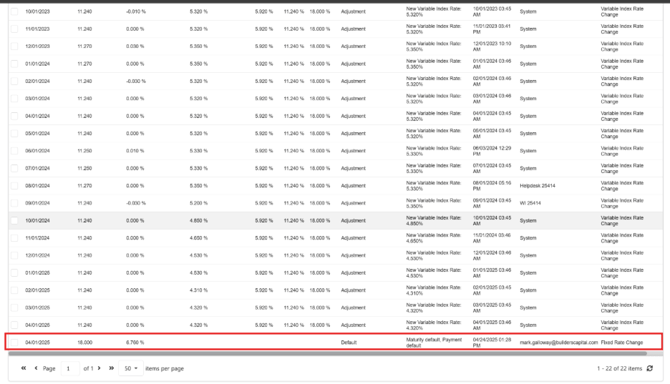The height and width of the screenshot is (384, 670).
Task: Select the mark.galloway@builderscapital.com cell
Action: click(558, 342)
